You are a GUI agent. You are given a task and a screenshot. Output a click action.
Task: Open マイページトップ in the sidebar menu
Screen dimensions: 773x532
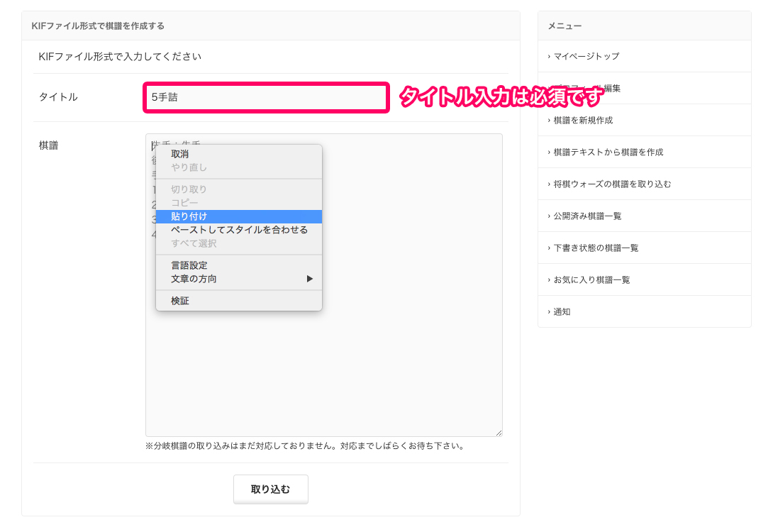pyautogui.click(x=586, y=56)
